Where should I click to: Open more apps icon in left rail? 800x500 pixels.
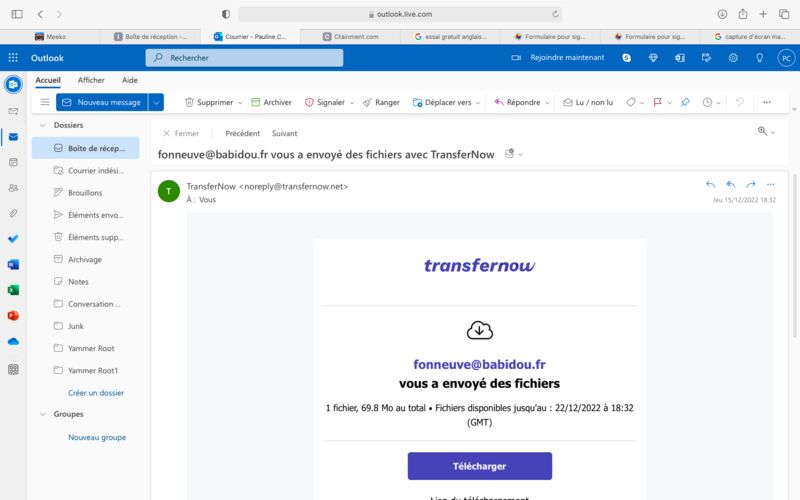coord(14,369)
